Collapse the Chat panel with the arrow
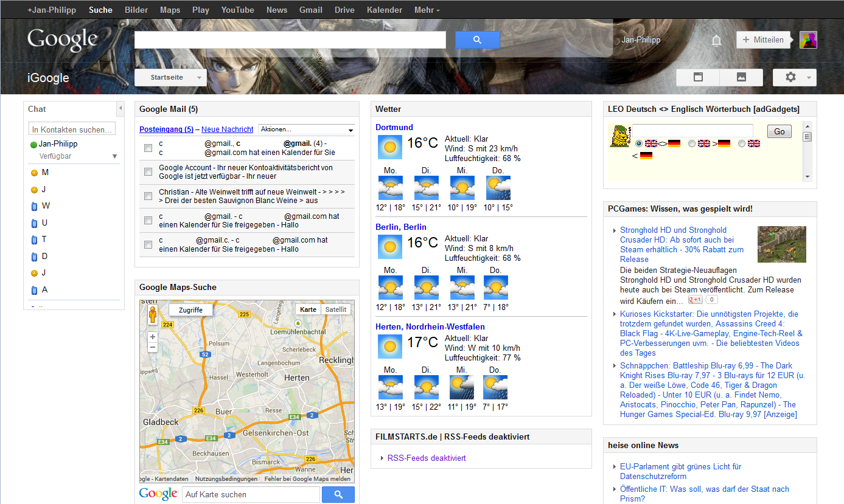 (x=120, y=108)
